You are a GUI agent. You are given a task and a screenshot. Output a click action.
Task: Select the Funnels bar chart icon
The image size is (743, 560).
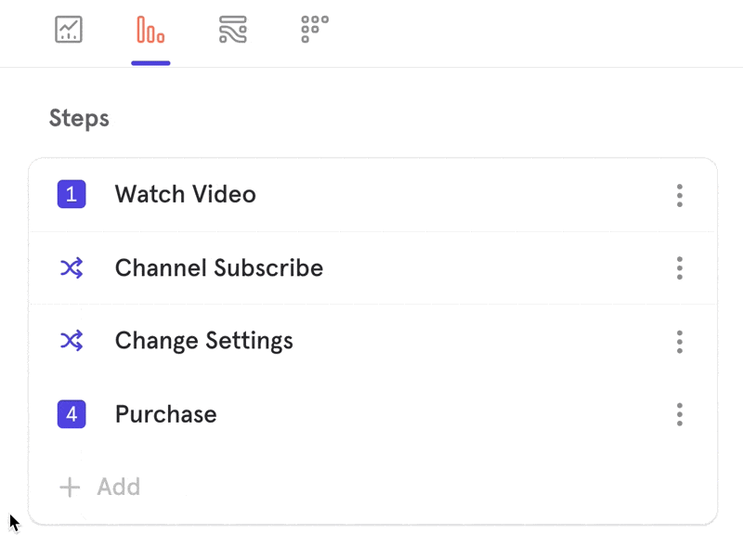(x=150, y=30)
